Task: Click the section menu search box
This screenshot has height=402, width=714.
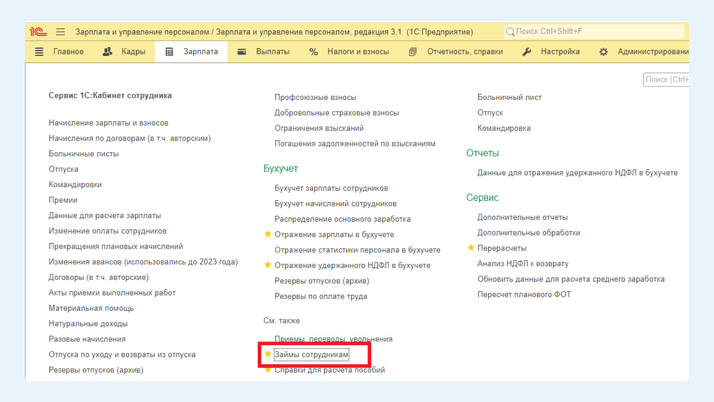Action: (666, 79)
